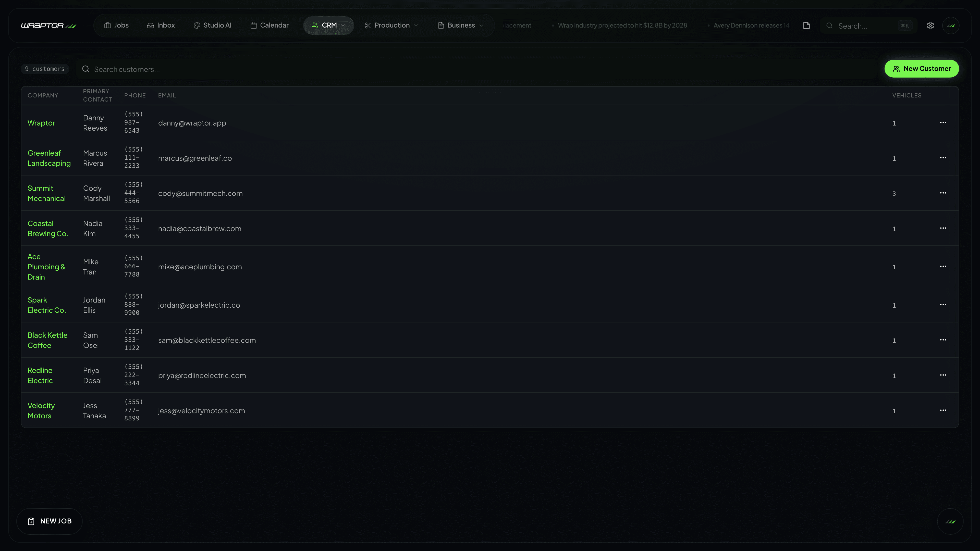Expand the CRM dropdown chevron
Viewport: 980px width, 551px height.
pos(344,26)
